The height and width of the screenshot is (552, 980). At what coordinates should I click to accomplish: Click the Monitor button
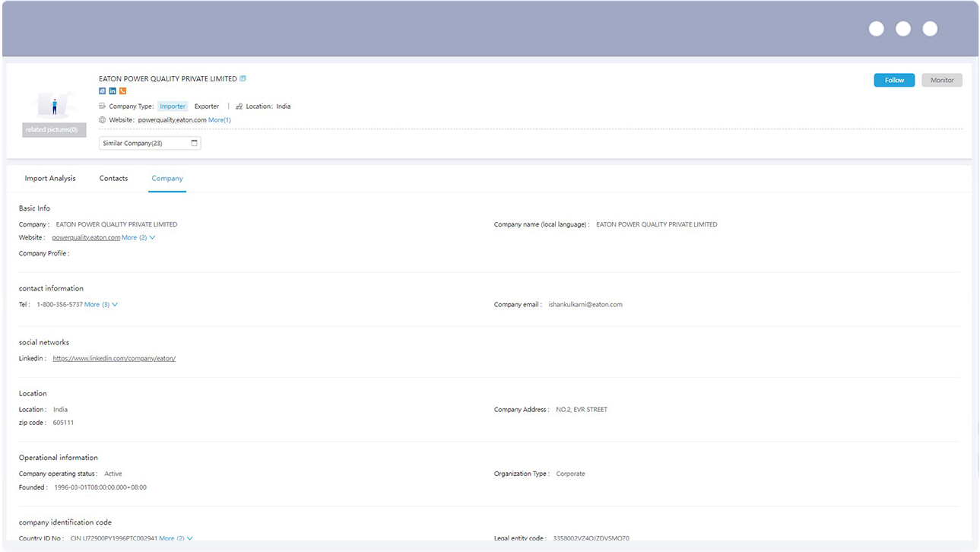tap(942, 80)
